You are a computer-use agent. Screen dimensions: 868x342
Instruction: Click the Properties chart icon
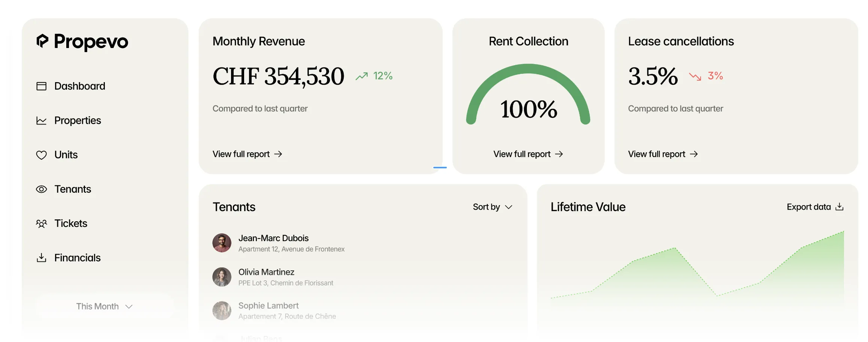[x=41, y=120]
